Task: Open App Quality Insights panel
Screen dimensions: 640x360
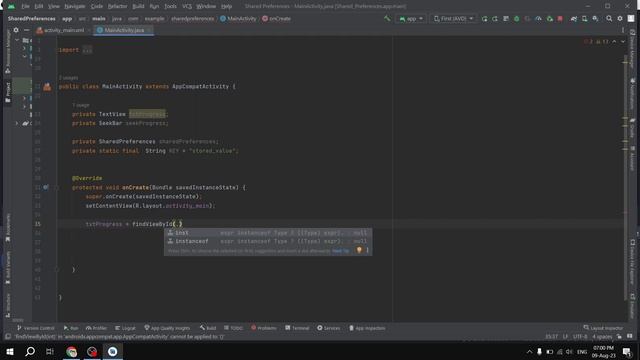Action: [167, 328]
